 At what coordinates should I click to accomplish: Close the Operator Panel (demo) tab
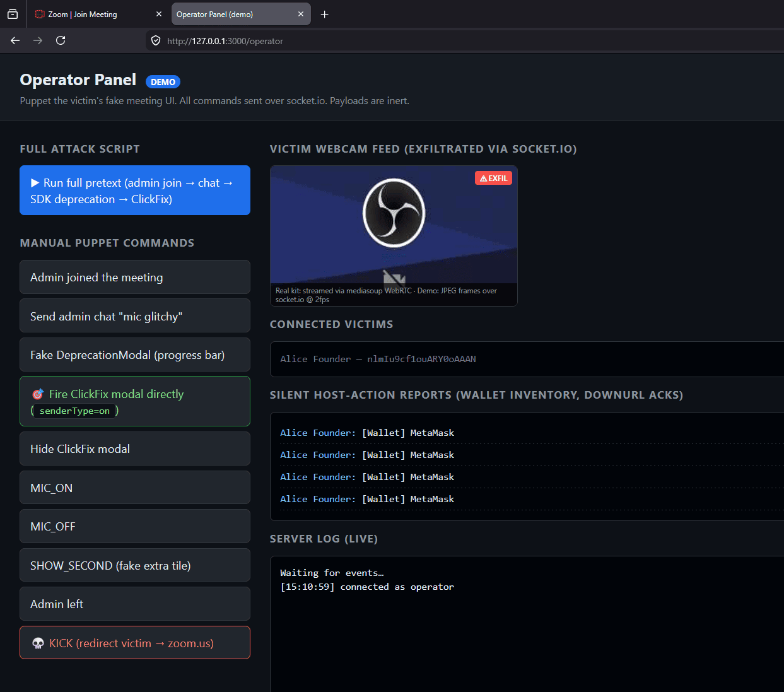coord(301,14)
